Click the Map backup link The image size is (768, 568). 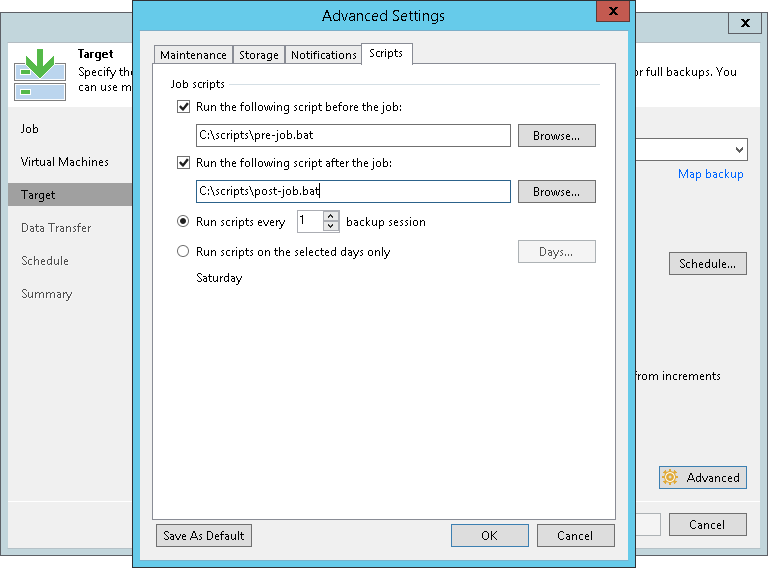[x=711, y=174]
